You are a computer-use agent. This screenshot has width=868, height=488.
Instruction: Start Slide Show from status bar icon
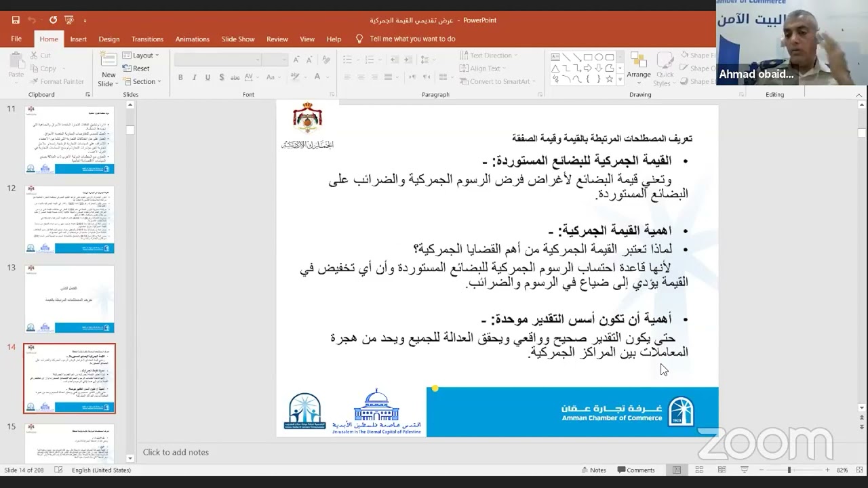[745, 470]
